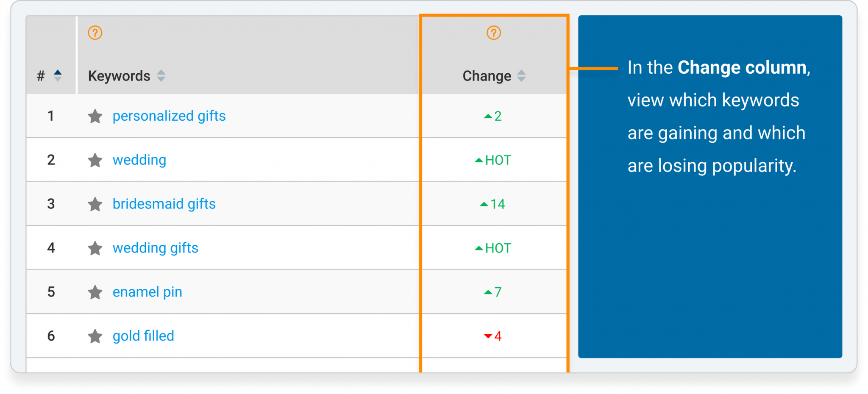This screenshot has height=394, width=868.
Task: Open the wedding keyword link
Action: tap(139, 160)
